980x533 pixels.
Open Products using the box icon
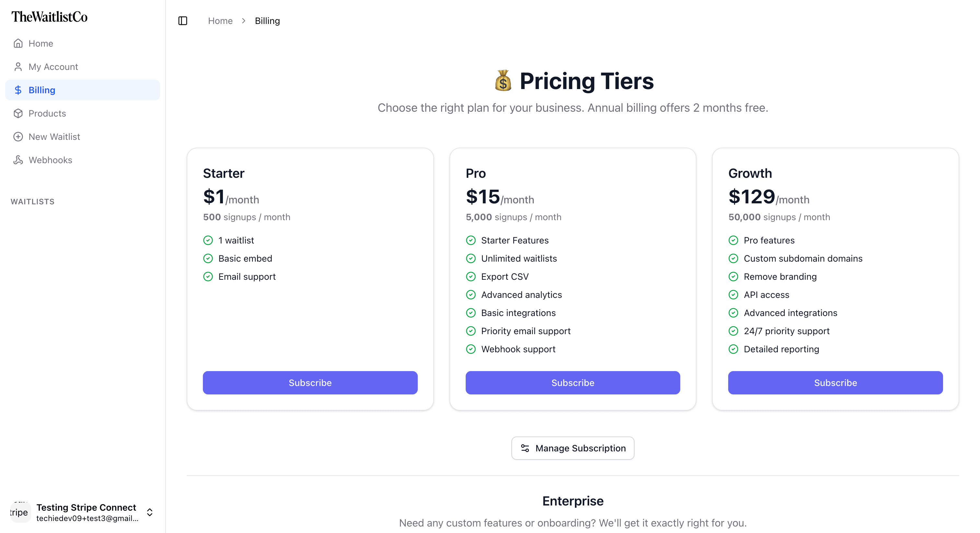pos(19,113)
